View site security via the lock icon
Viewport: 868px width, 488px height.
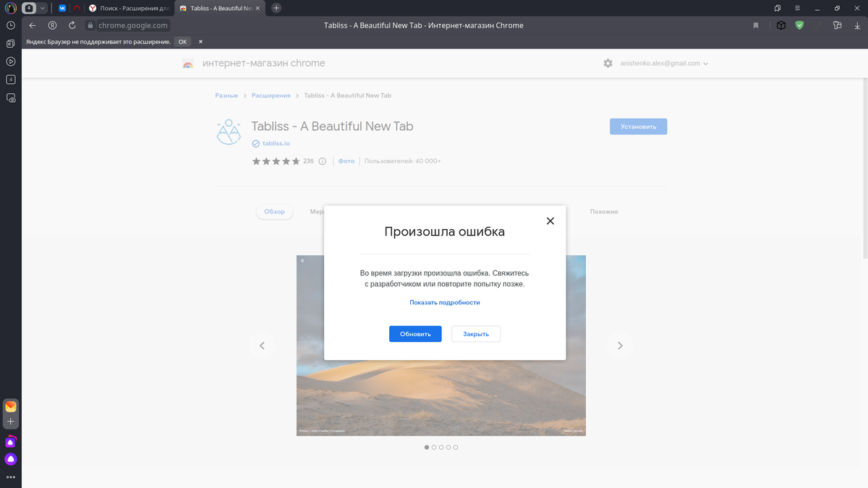[90, 25]
